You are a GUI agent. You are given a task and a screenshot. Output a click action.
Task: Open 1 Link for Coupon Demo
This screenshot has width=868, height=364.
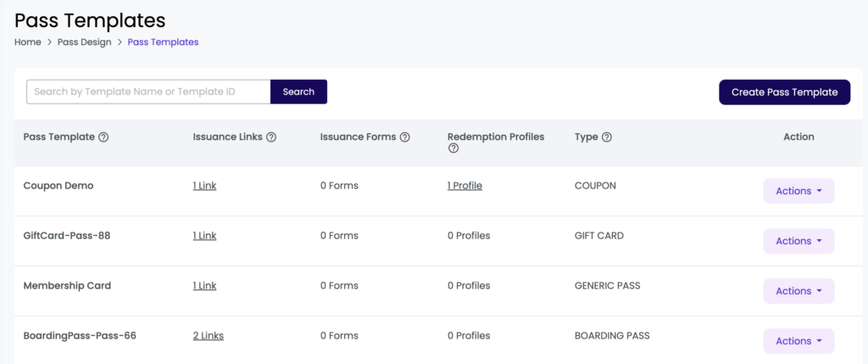(x=204, y=186)
